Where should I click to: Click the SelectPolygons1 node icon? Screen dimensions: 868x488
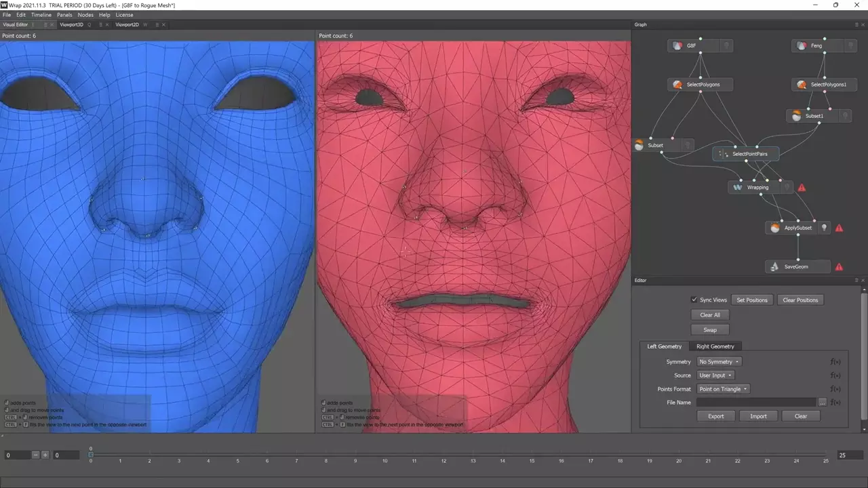(802, 85)
